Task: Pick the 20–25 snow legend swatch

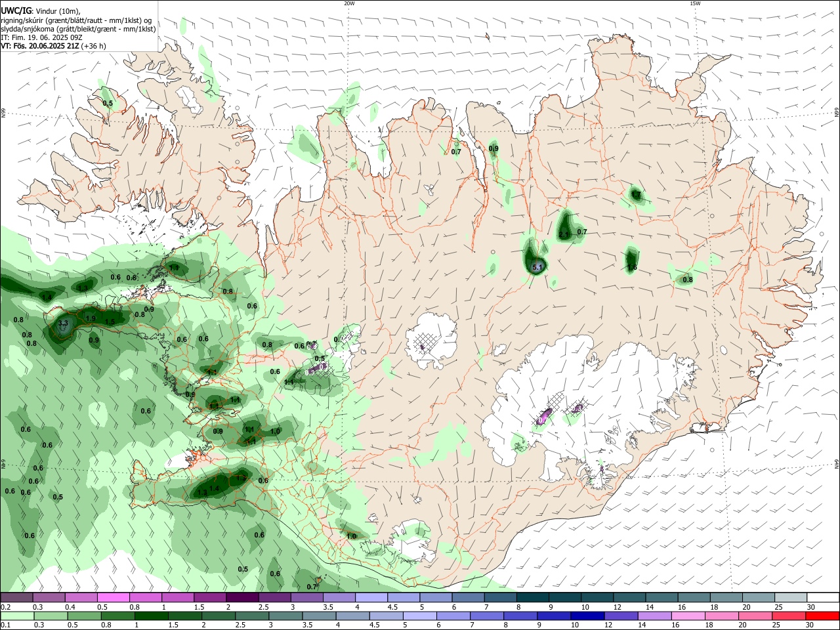Action: 758,597
